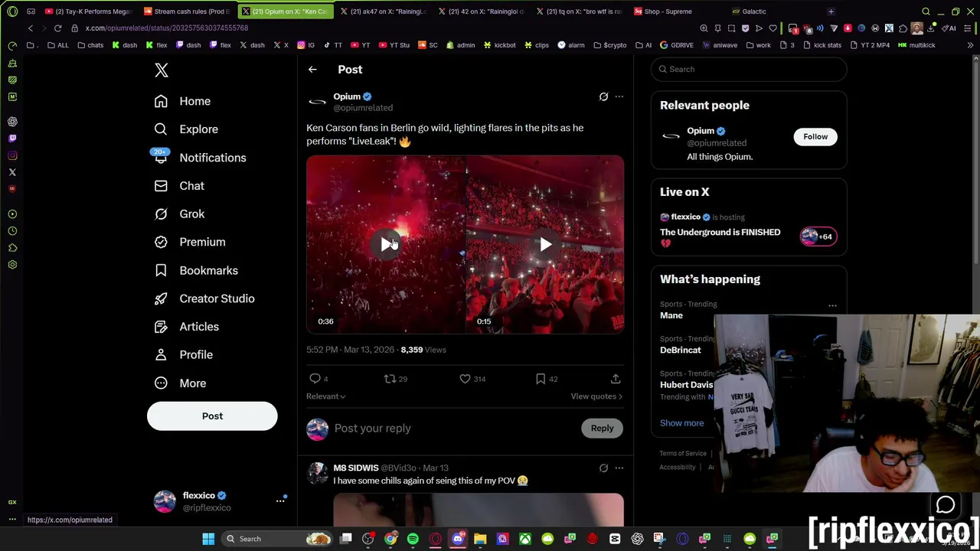Open Terms of Service link

[x=683, y=454]
